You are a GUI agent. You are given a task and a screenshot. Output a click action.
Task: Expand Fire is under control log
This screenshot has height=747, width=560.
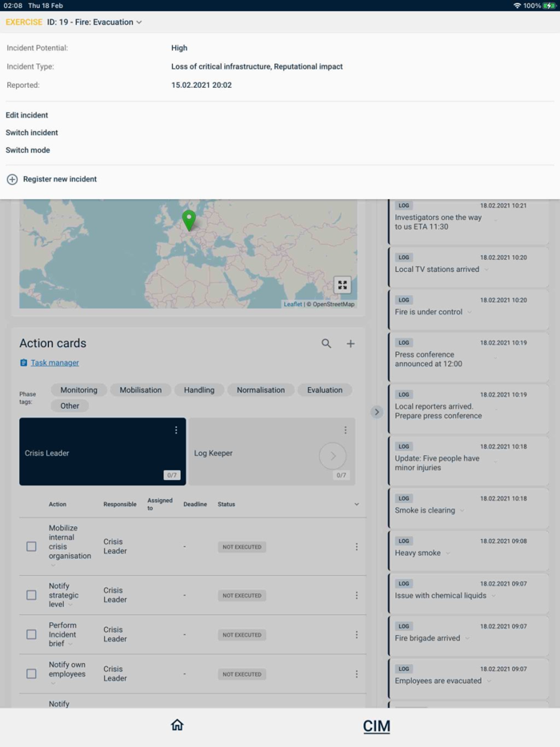[470, 312]
